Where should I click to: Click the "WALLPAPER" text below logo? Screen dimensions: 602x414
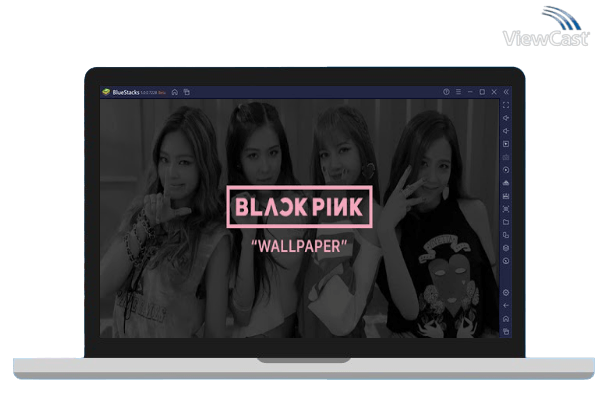[x=299, y=246]
